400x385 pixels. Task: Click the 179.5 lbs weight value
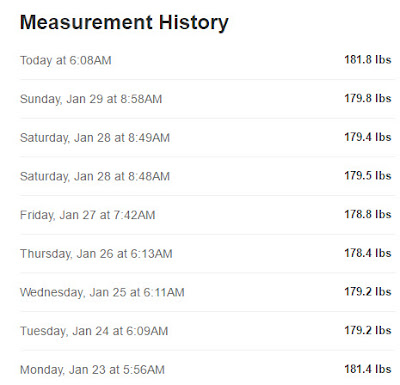tap(368, 176)
